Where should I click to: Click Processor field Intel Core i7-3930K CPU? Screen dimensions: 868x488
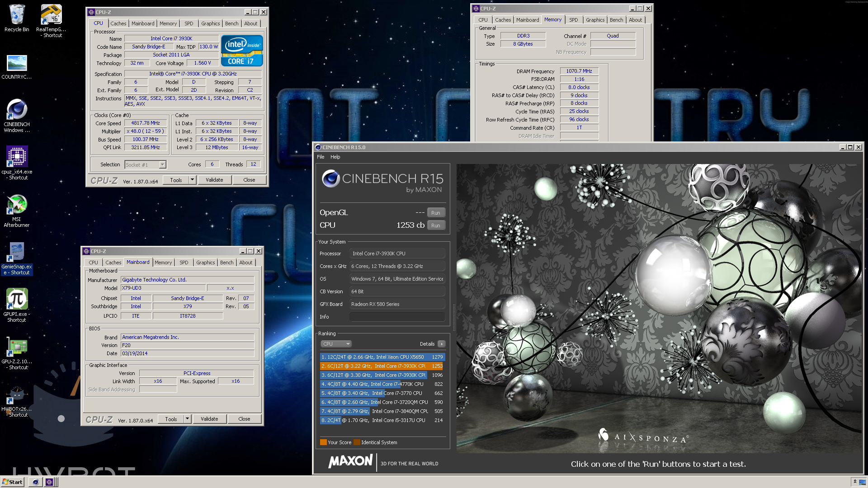397,253
